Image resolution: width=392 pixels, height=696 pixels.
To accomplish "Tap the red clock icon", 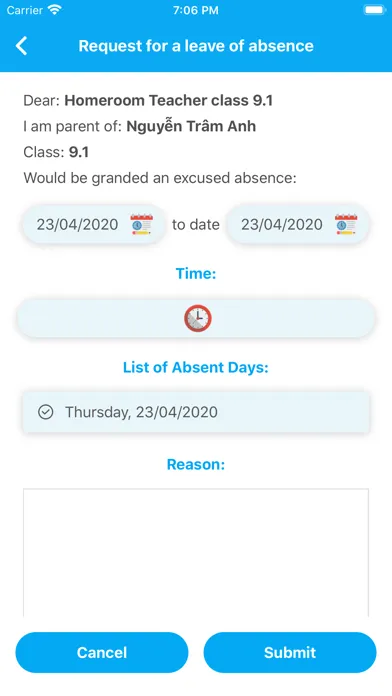I will coord(198,318).
